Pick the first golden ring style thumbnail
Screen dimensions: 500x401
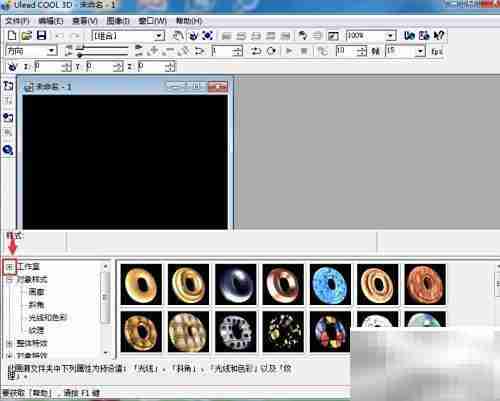[x=141, y=284]
